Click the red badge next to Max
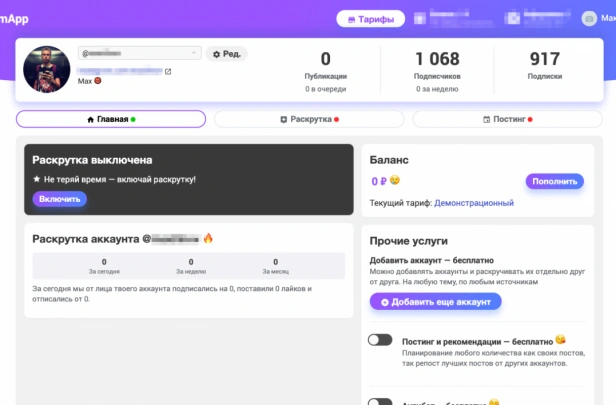The image size is (616, 405). pos(98,81)
